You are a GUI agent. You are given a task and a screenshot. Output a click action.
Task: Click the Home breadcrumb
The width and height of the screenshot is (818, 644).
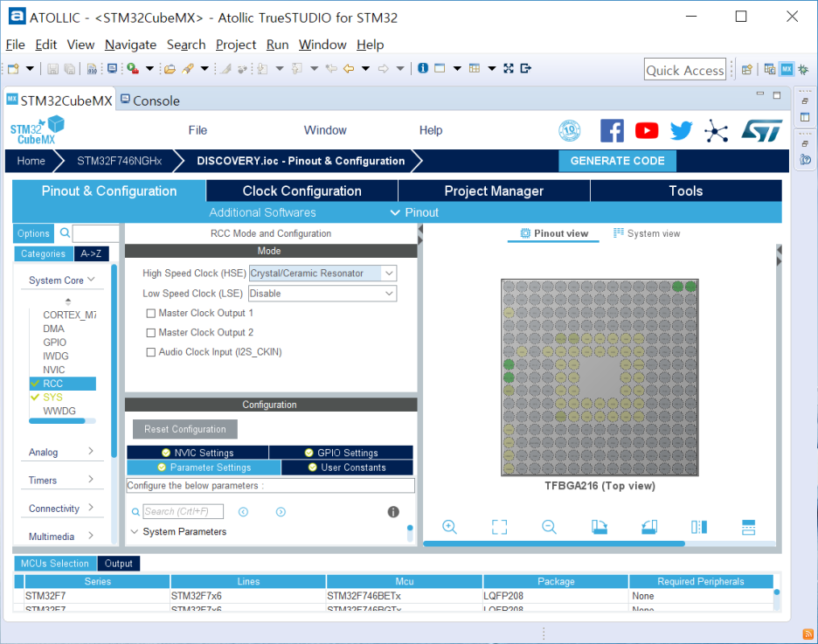coord(31,161)
